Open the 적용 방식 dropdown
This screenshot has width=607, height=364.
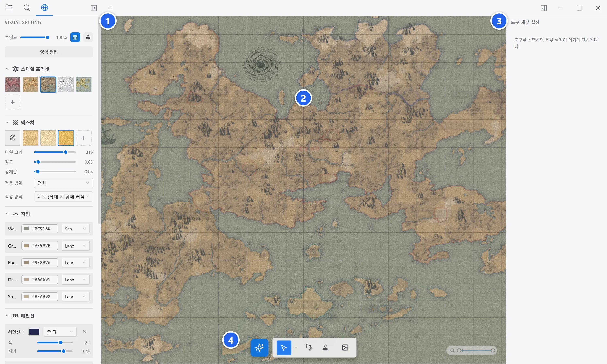pyautogui.click(x=63, y=197)
